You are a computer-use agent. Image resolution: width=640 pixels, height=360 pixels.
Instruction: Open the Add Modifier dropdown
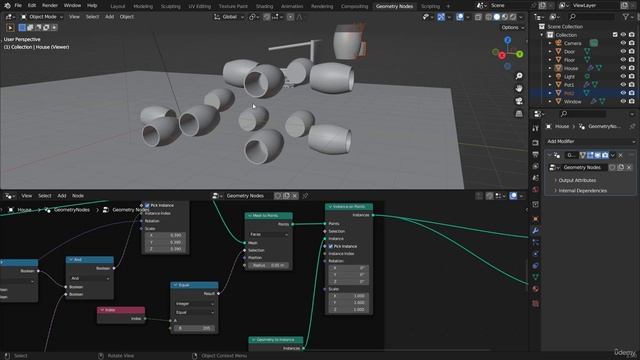point(590,141)
